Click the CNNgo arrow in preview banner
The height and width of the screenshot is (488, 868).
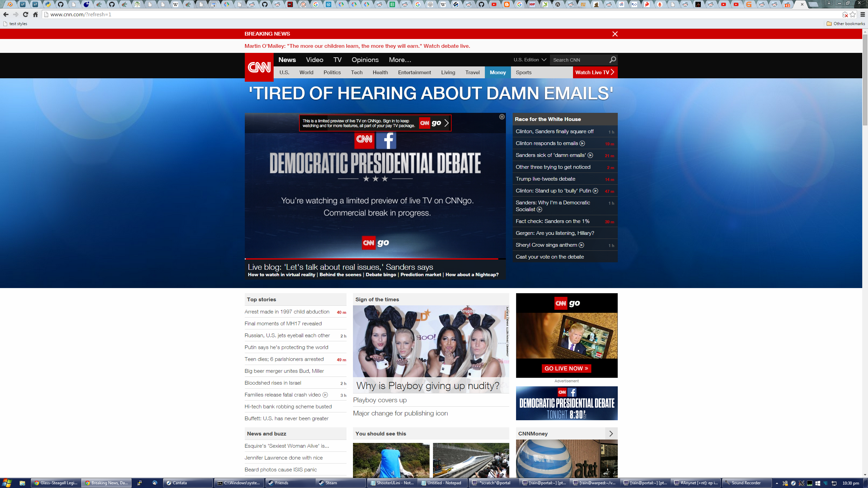point(447,123)
